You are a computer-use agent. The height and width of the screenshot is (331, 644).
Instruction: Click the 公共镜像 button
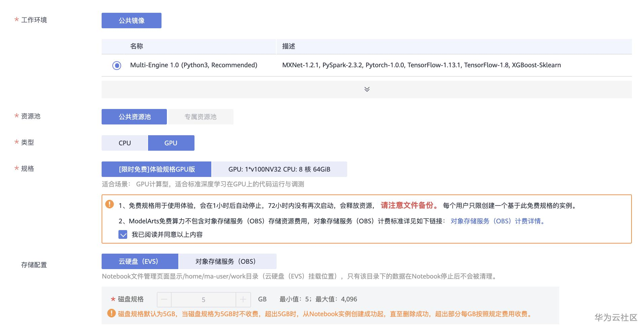point(131,20)
